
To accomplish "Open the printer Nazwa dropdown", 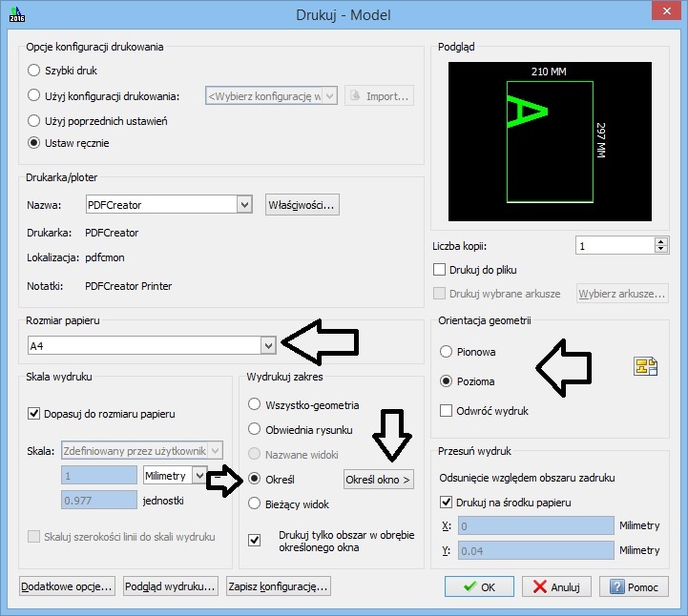I will (x=169, y=205).
